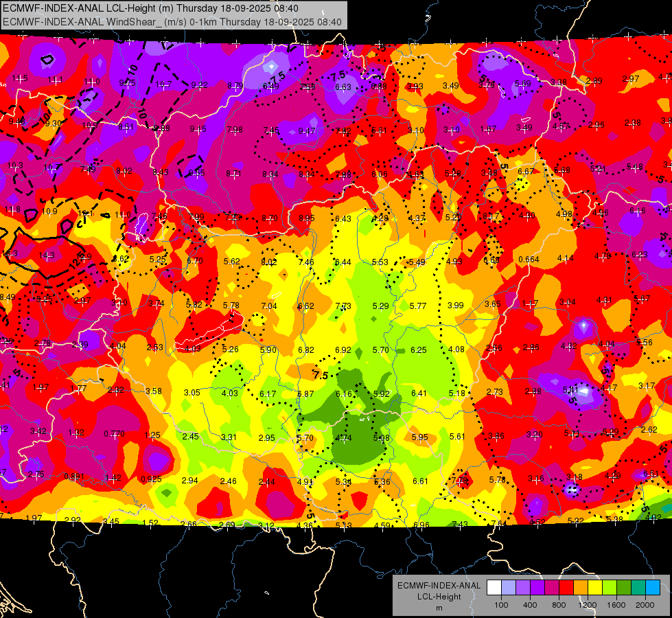Click the grid value 5.08

[x=382, y=438]
